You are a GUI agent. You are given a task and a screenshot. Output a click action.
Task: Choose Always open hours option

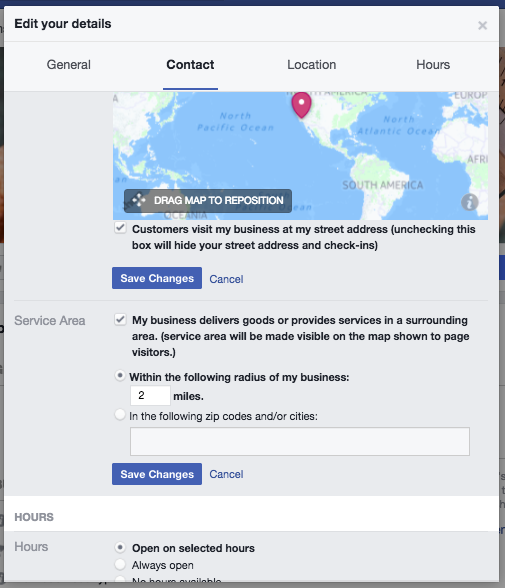point(120,564)
